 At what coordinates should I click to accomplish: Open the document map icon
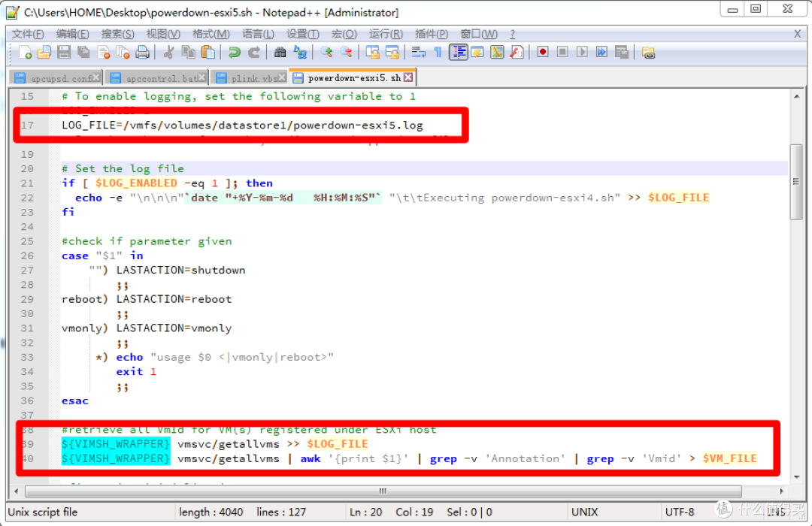coord(497,52)
